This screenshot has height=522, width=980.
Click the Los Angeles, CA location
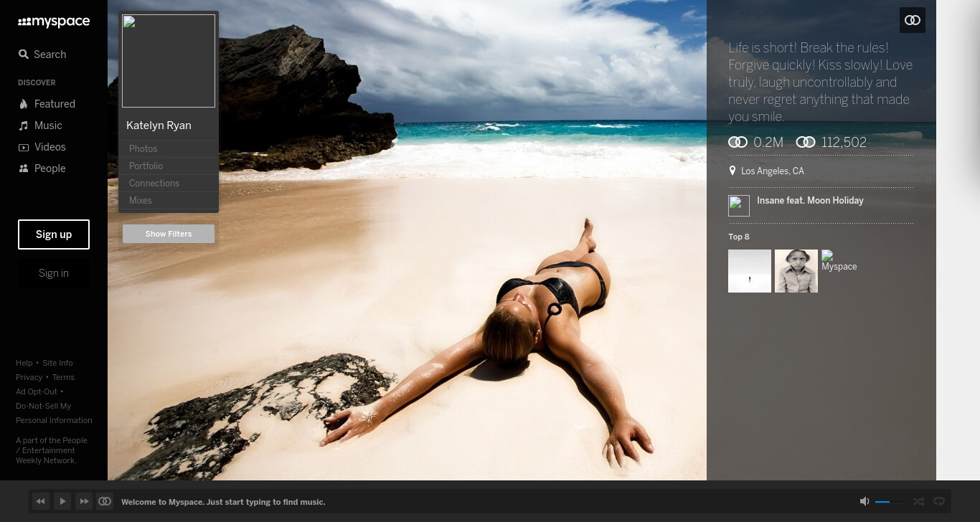(773, 171)
